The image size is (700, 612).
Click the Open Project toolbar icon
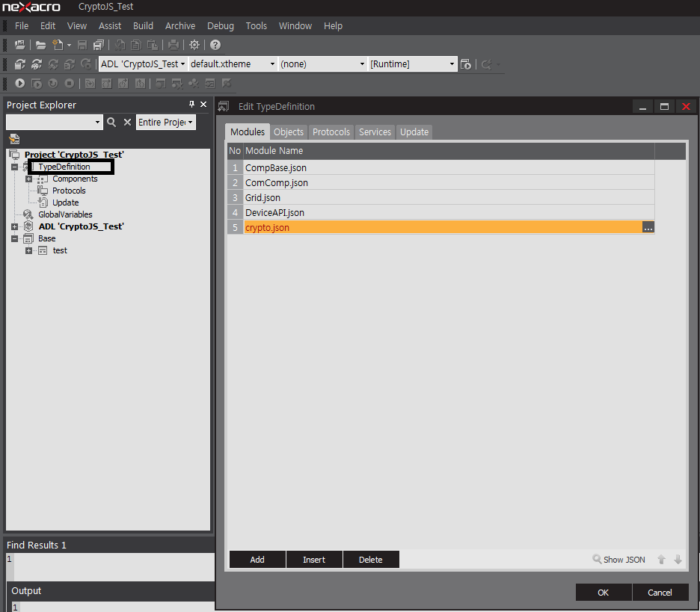[19, 45]
